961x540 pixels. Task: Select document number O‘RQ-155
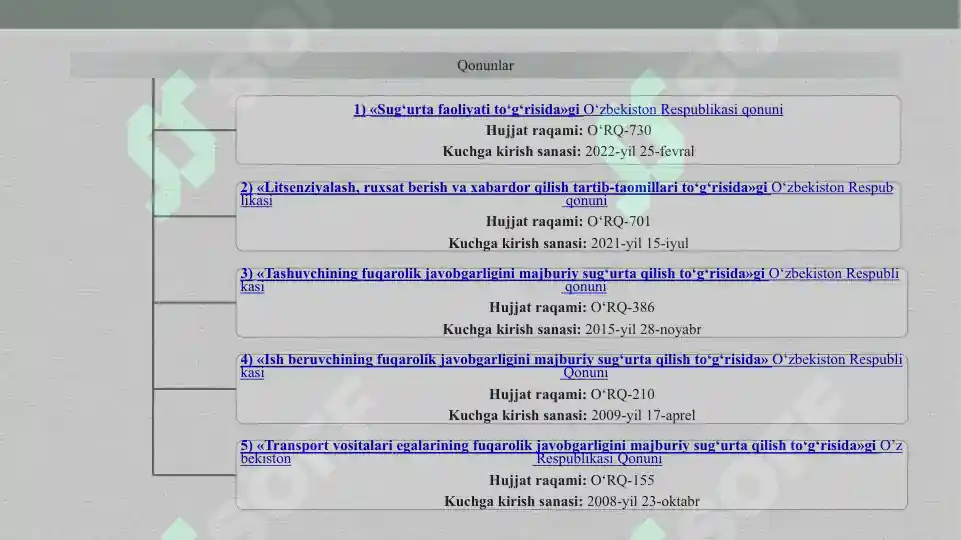pos(622,480)
